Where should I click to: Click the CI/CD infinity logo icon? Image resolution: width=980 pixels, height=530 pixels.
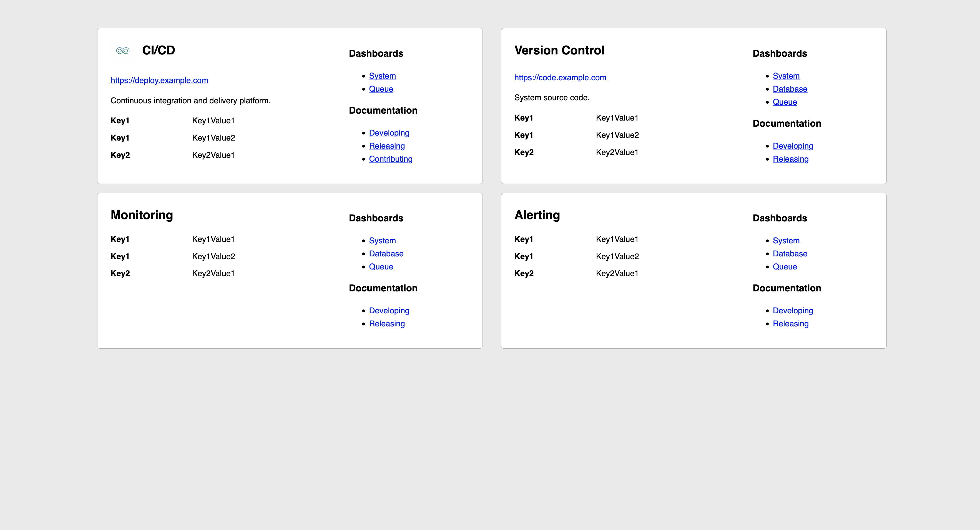point(122,51)
